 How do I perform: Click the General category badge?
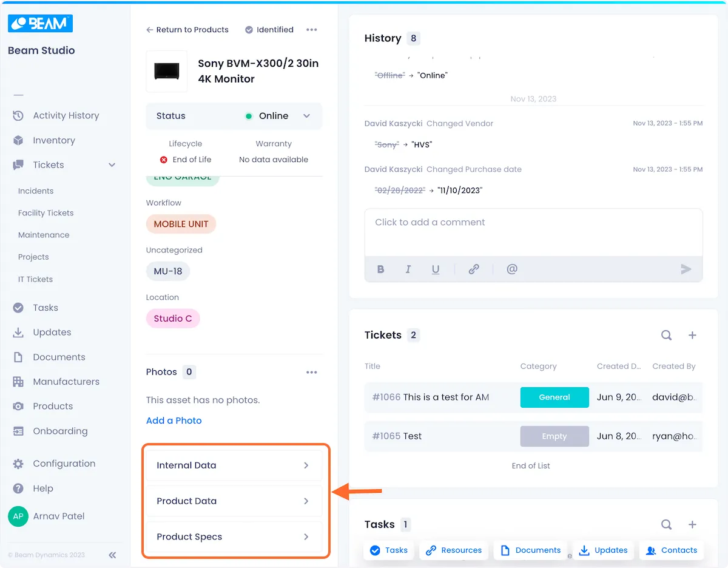(554, 397)
